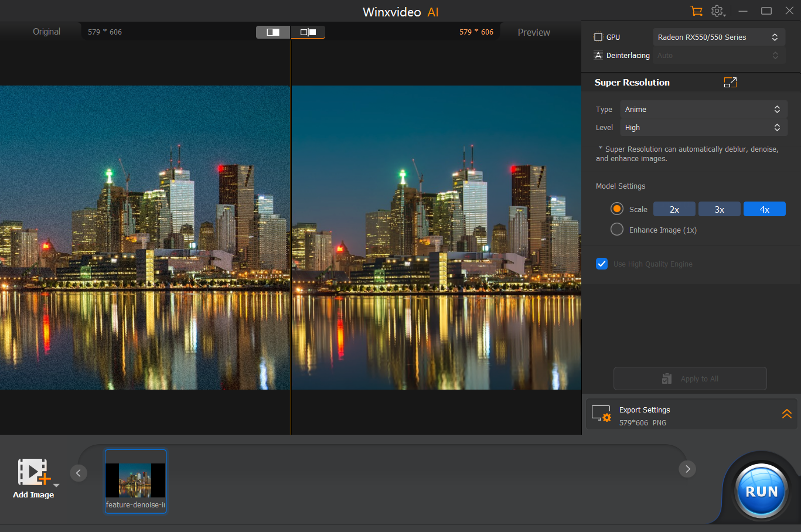Choose the 2x scale option
Screen dimensions: 801x532
pos(674,209)
